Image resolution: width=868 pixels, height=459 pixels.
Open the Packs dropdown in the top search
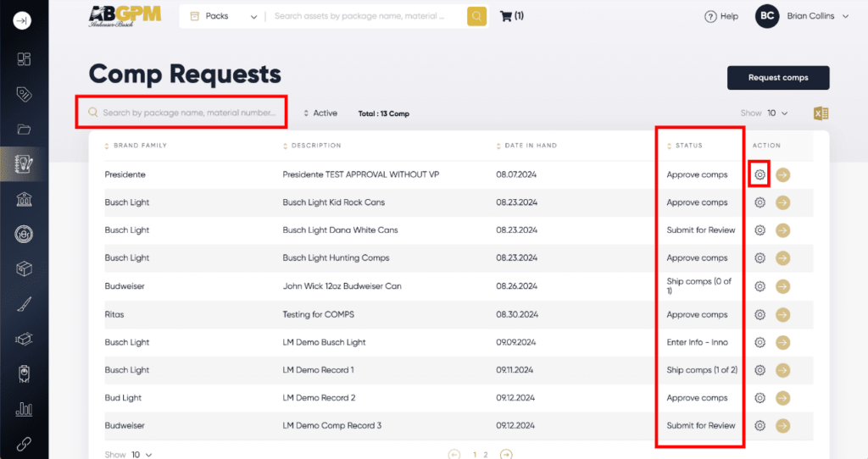224,16
